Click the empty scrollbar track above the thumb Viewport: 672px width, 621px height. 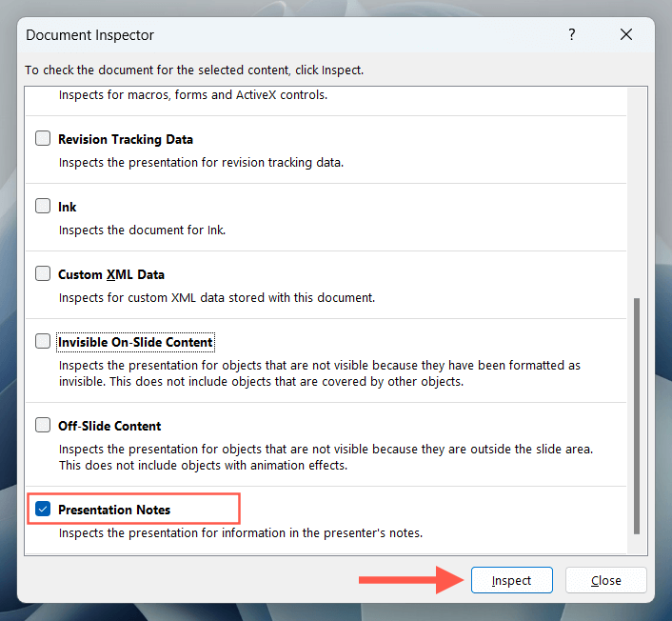click(637, 190)
